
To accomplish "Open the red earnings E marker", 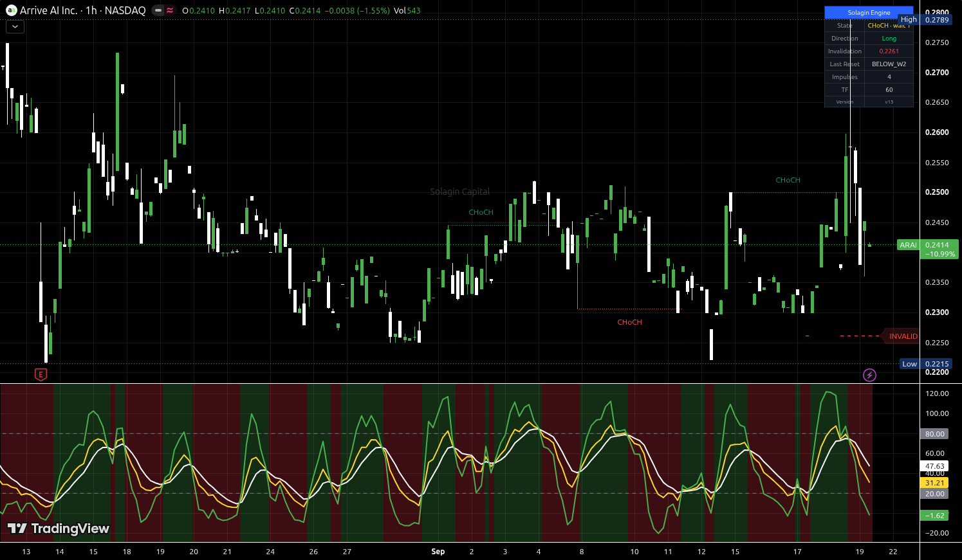I will coord(41,374).
